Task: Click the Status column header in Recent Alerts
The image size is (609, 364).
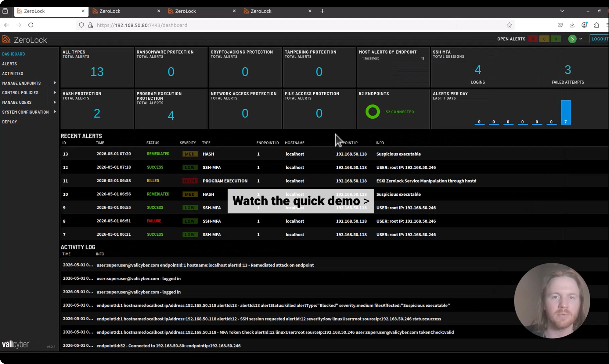Action: tap(153, 143)
